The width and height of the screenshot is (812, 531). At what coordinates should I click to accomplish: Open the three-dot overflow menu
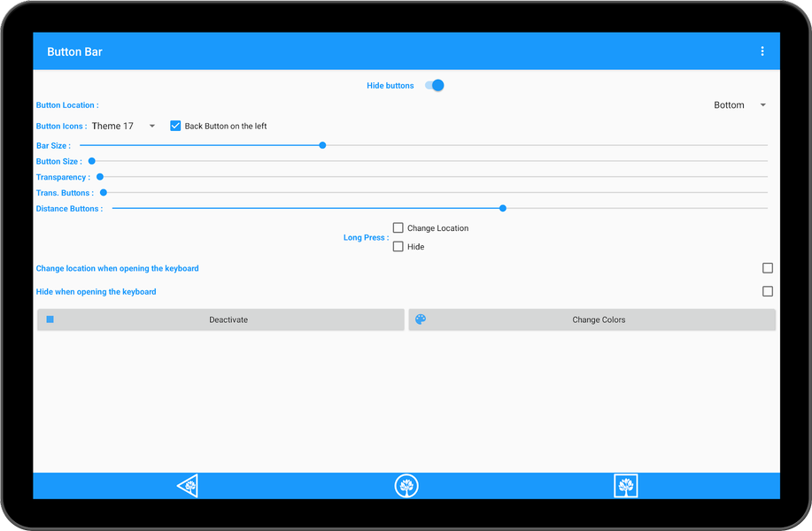click(762, 51)
